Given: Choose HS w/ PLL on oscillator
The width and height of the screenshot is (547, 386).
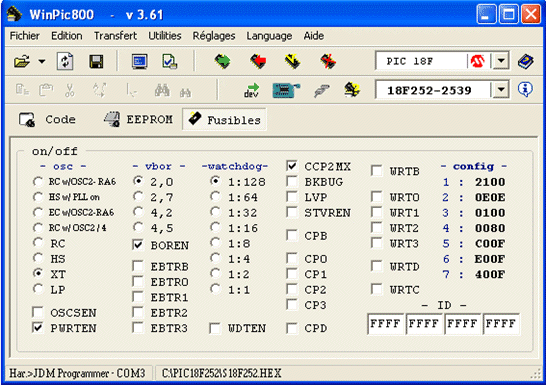Looking at the screenshot, I should 38,197.
